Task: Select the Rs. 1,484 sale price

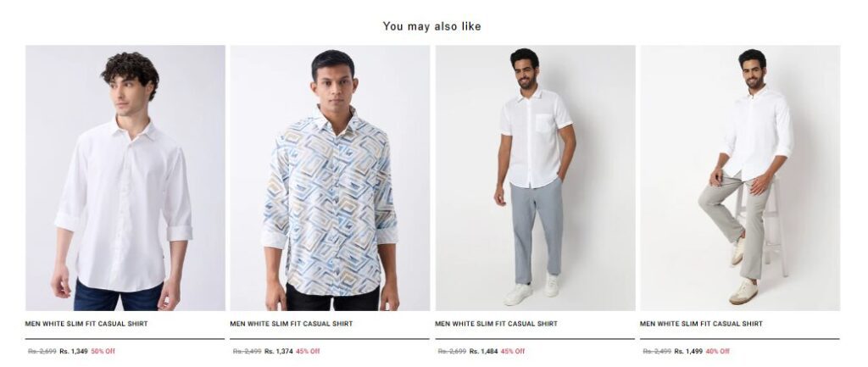Action: (x=483, y=351)
